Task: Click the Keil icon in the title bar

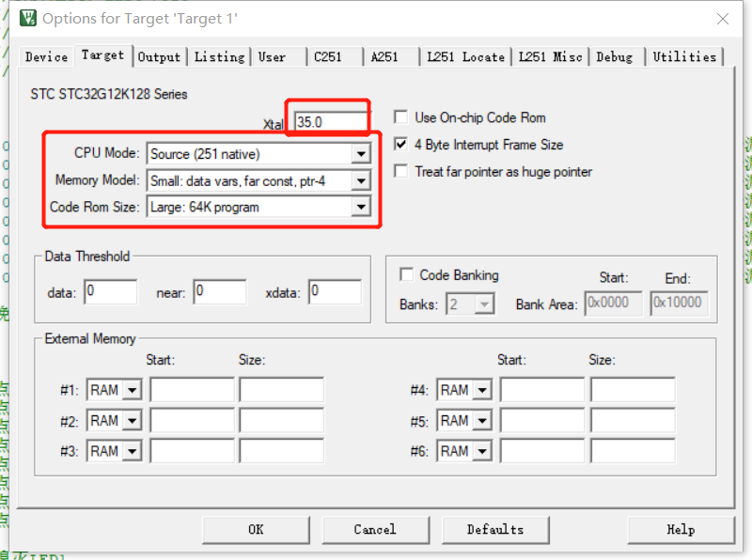Action: pyautogui.click(x=26, y=18)
